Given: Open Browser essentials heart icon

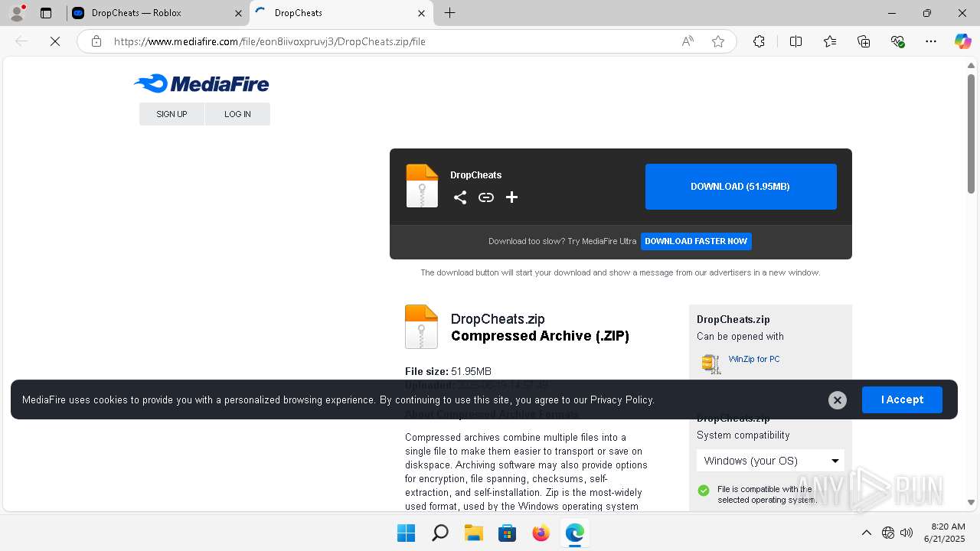Looking at the screenshot, I should [898, 41].
